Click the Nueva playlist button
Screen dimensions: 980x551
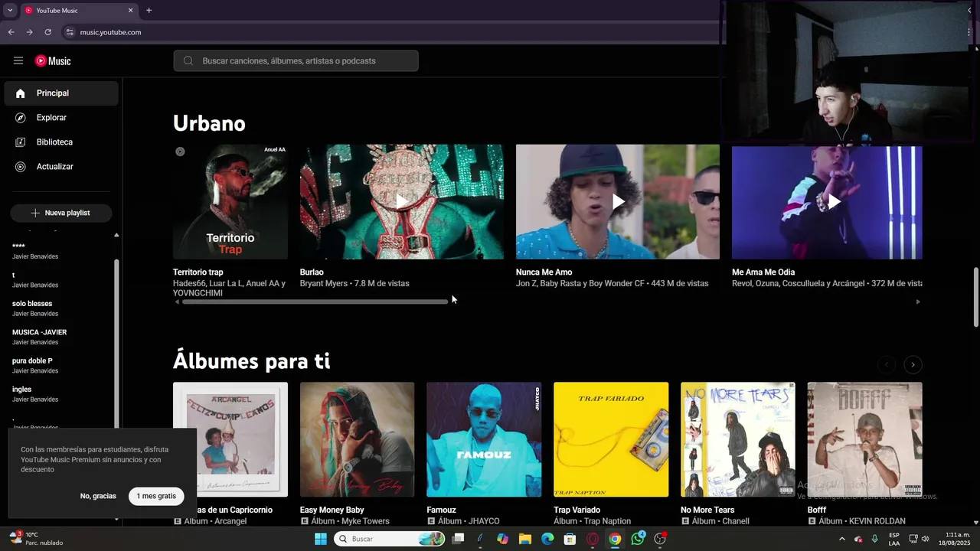(61, 213)
